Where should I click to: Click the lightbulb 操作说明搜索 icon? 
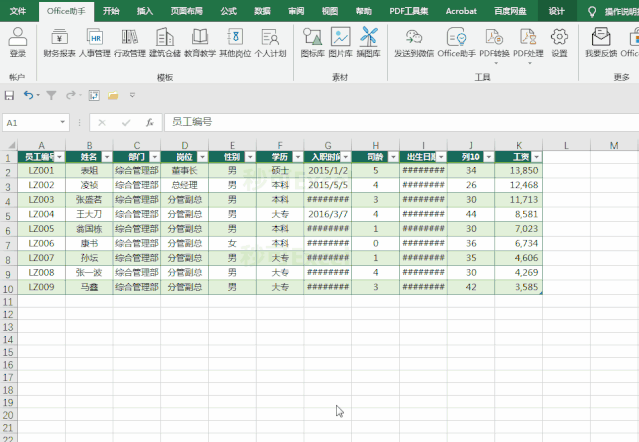pos(592,11)
